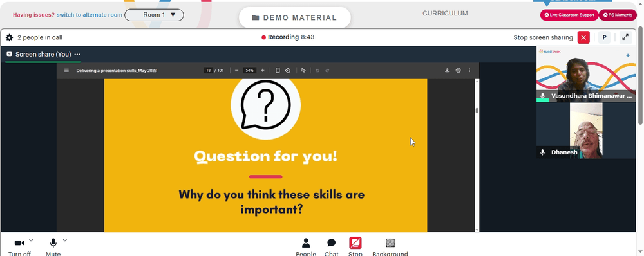
Task: Stop screen sharing with red X
Action: coord(583,37)
